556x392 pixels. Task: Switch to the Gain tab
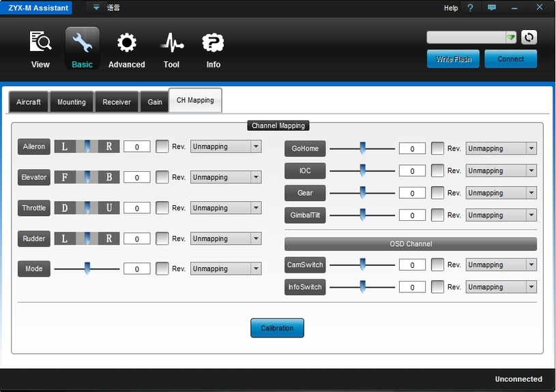click(x=155, y=102)
